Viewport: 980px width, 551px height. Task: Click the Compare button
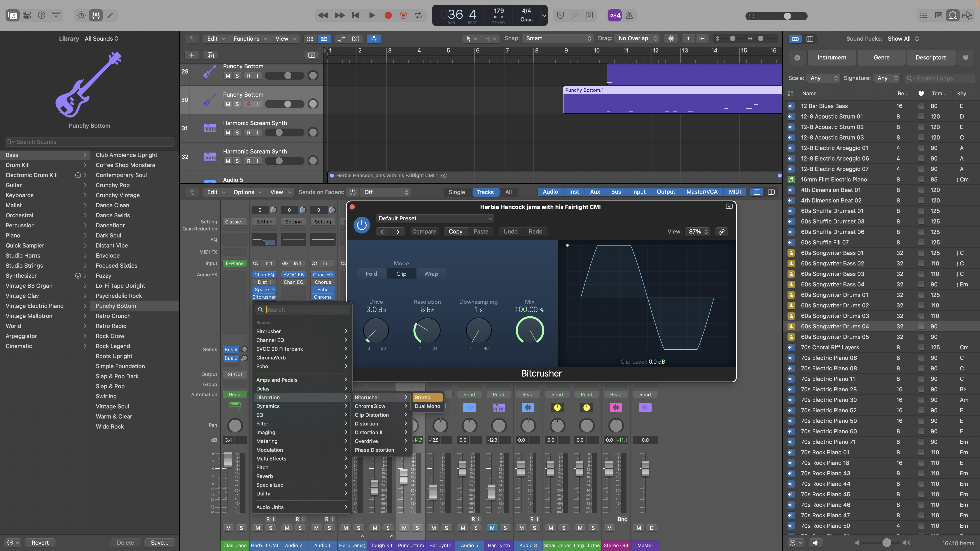point(424,232)
